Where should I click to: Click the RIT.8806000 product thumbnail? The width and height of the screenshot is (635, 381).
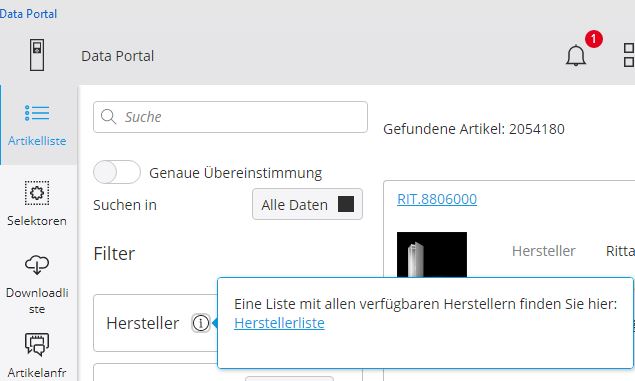click(432, 255)
